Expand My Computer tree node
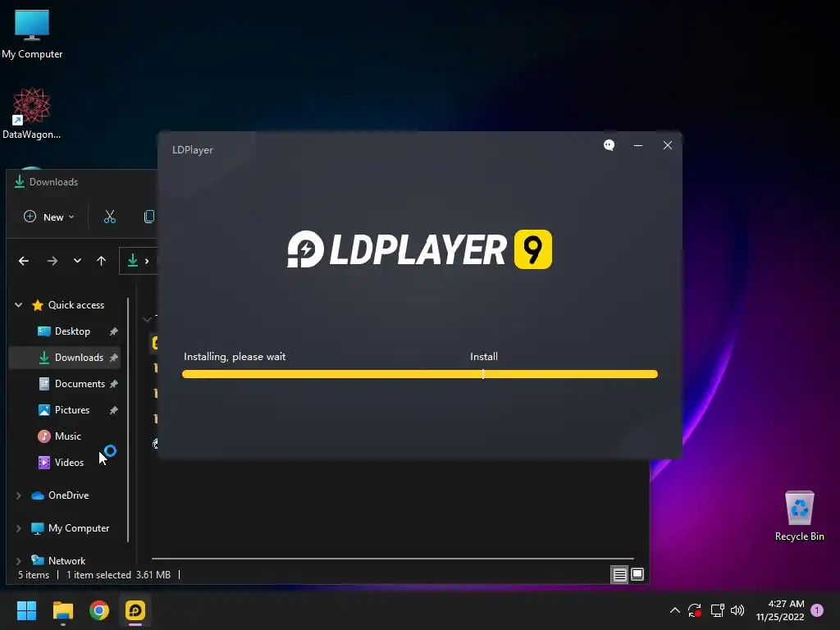The height and width of the screenshot is (630, 840). point(19,528)
